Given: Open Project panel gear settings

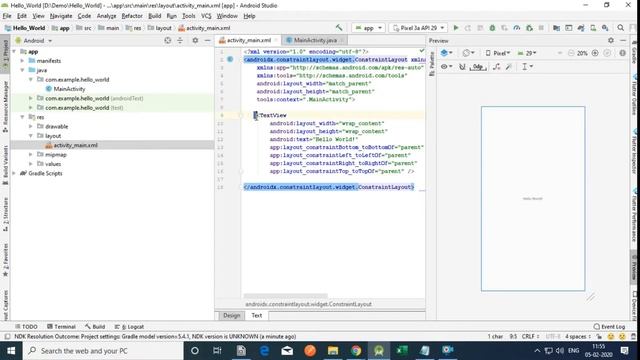Looking at the screenshot, I should coord(195,40).
